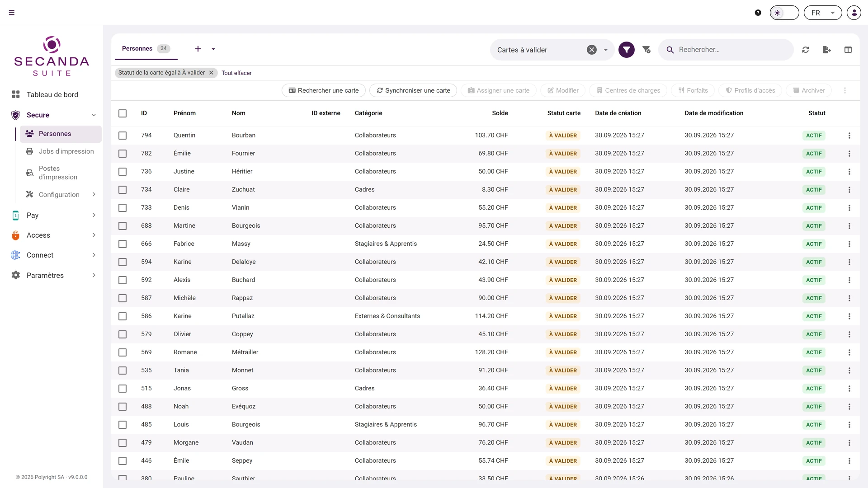Select the Personnes tab
The width and height of the screenshot is (868, 488).
146,49
